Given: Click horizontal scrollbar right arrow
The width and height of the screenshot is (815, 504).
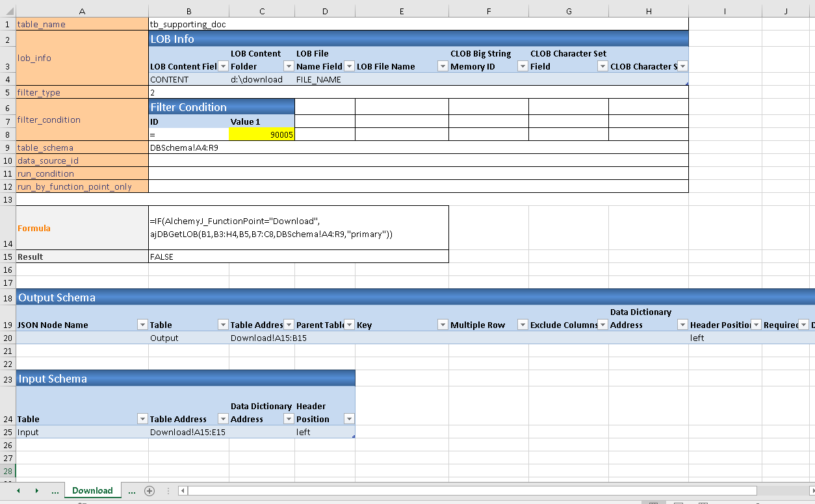Looking at the screenshot, I should tap(807, 491).
